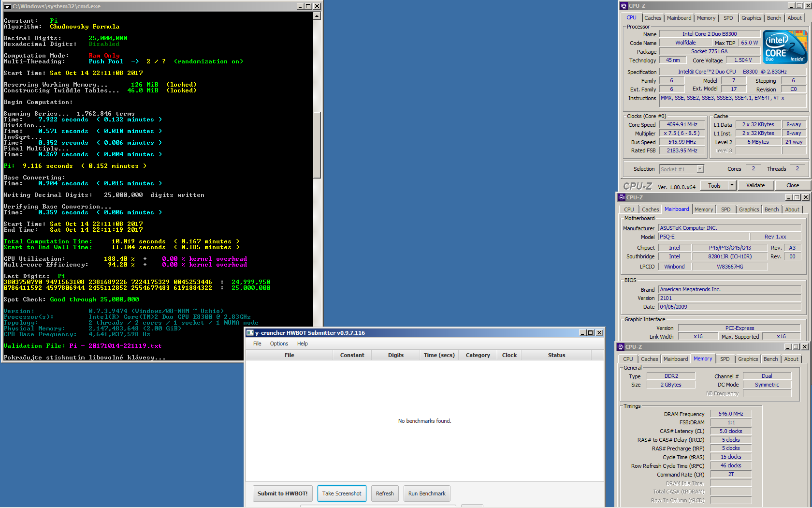Click the Refresh button in HWBOT Submitter
The image size is (812, 508).
coord(385,493)
